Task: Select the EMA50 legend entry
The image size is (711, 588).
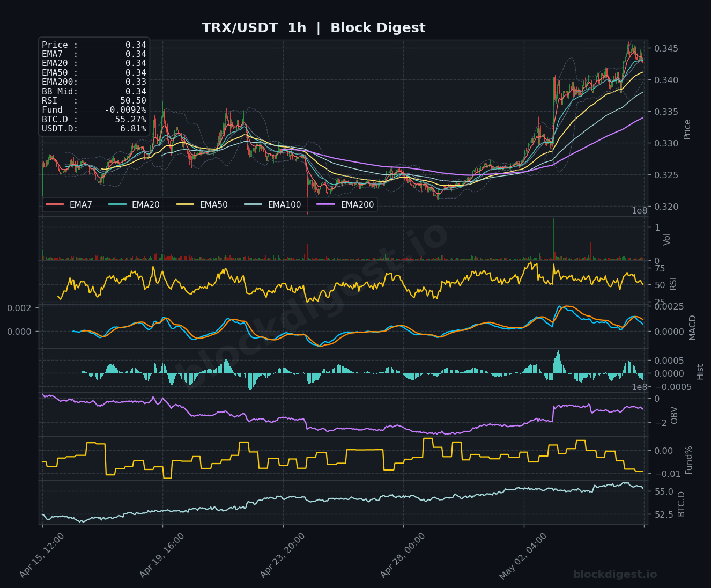Action: [202, 204]
